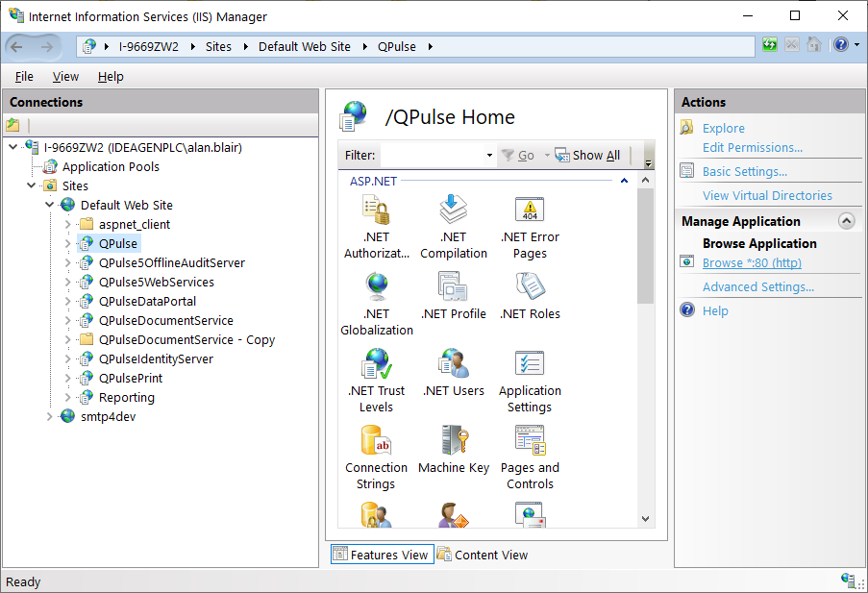Click the Explore folder icon in Actions
This screenshot has width=868, height=593.
686,128
